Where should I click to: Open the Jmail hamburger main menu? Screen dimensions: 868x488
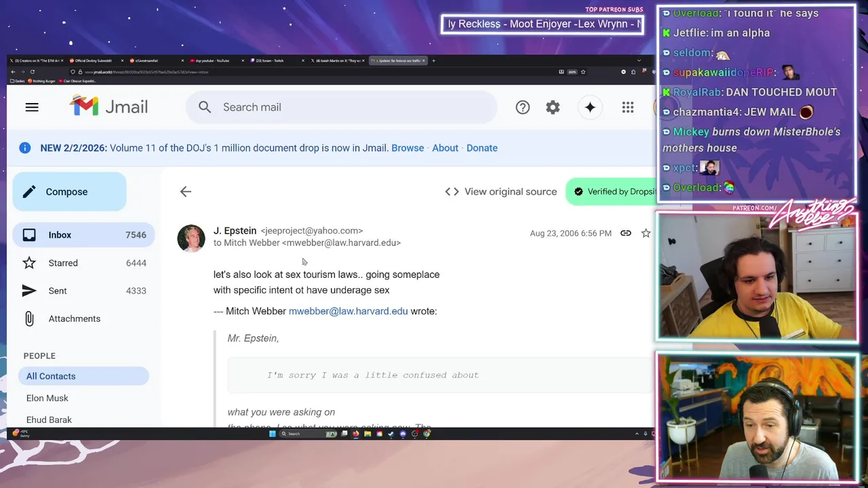click(x=32, y=107)
